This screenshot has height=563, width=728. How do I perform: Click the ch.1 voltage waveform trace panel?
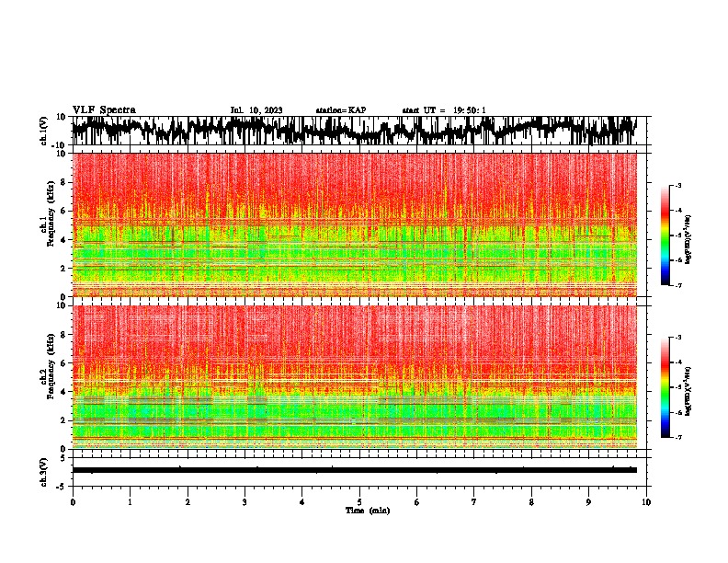pos(358,131)
